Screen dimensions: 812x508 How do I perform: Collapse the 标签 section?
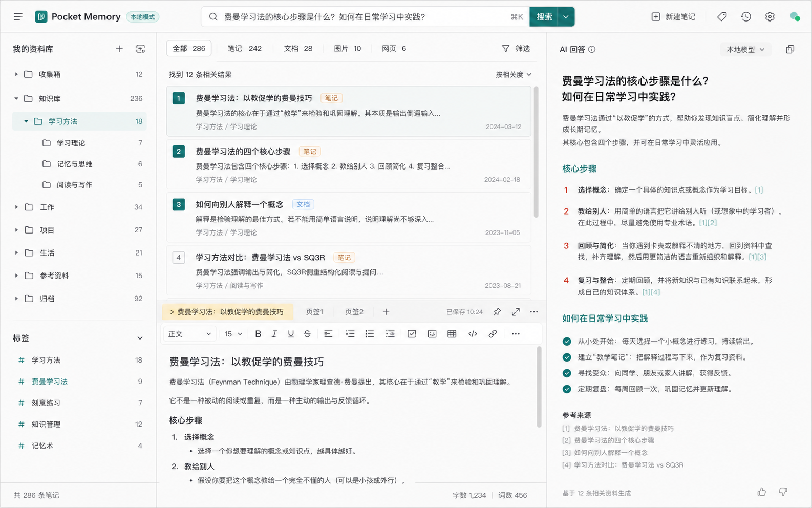coord(140,338)
